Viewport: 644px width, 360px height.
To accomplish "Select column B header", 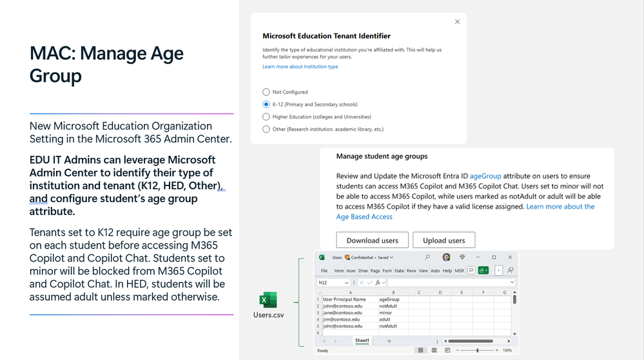I will point(393,292).
